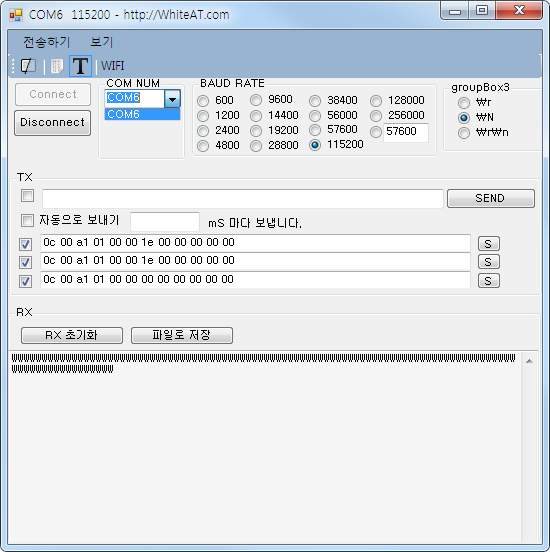This screenshot has height=552, width=550.
Task: Click the RX 초기화 button
Action: pos(72,335)
